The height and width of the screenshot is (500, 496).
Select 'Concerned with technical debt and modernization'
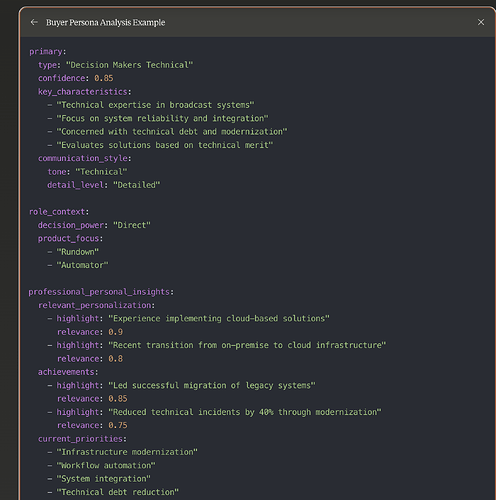pyautogui.click(x=172, y=131)
